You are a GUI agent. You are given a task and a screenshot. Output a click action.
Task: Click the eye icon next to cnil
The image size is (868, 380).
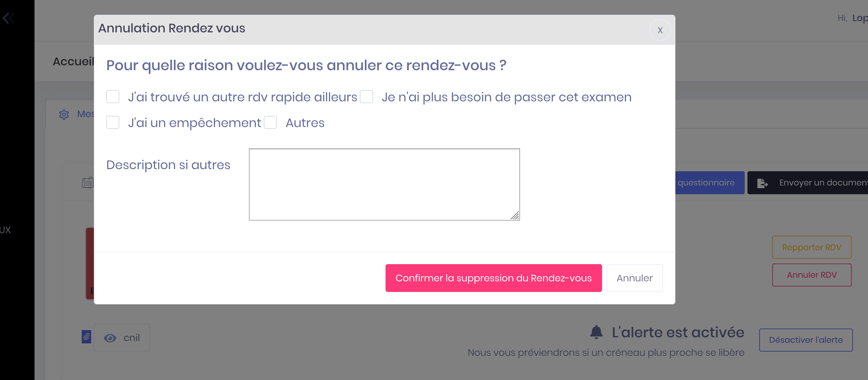(x=110, y=338)
